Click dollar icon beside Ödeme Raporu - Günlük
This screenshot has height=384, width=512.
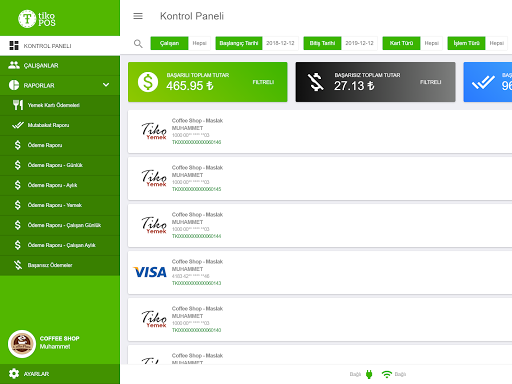click(18, 165)
